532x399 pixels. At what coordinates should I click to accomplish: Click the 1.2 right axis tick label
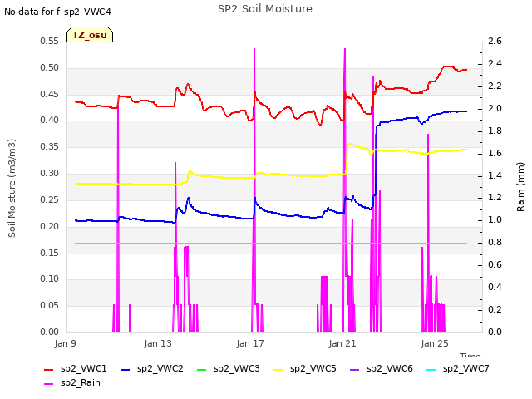(495, 198)
